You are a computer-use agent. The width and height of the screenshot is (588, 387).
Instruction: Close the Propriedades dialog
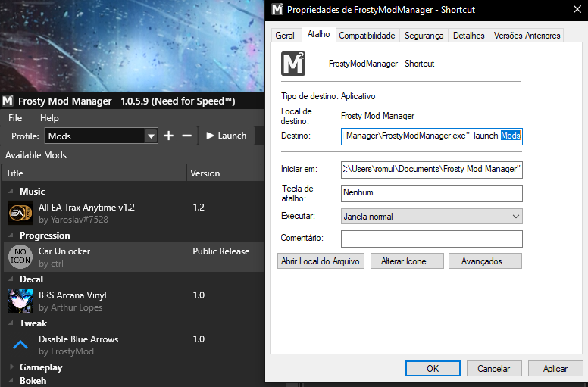[x=577, y=9]
